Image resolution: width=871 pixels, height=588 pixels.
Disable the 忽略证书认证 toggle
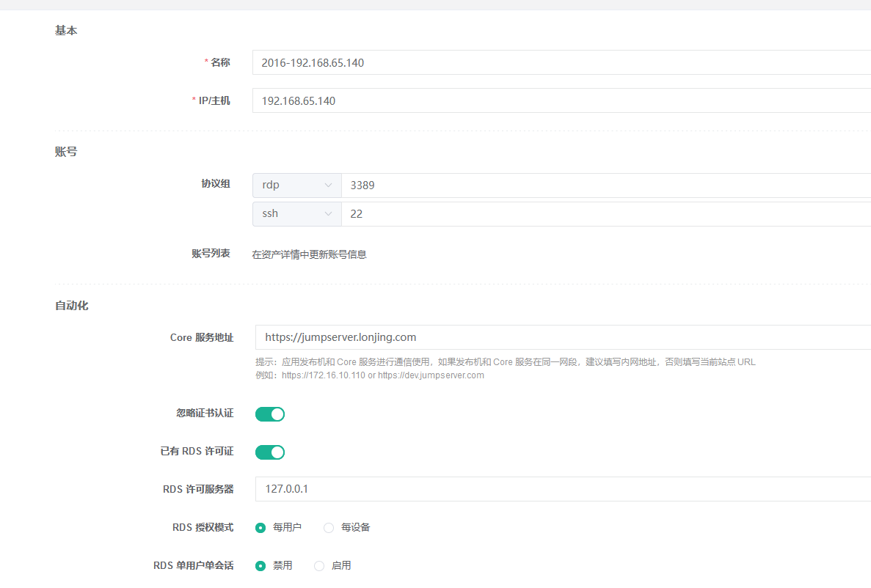point(269,414)
